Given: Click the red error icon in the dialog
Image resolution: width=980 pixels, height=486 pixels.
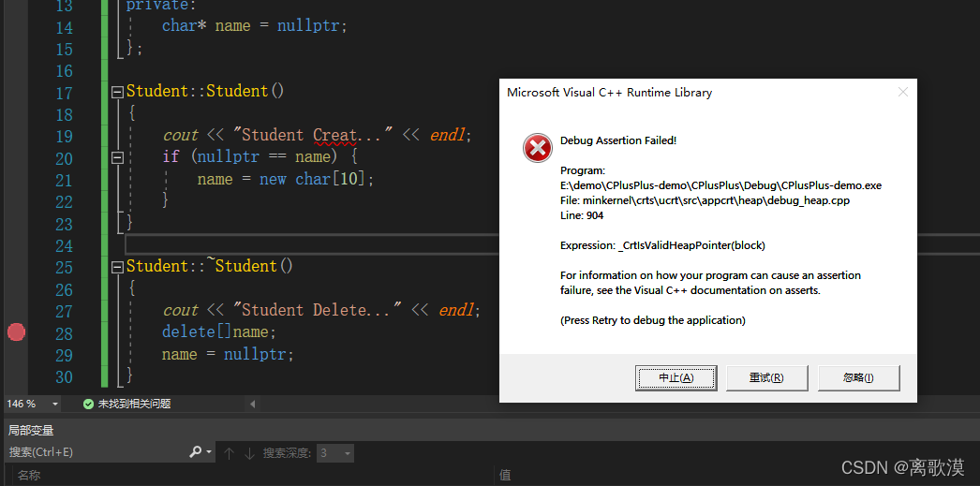Looking at the screenshot, I should [537, 149].
